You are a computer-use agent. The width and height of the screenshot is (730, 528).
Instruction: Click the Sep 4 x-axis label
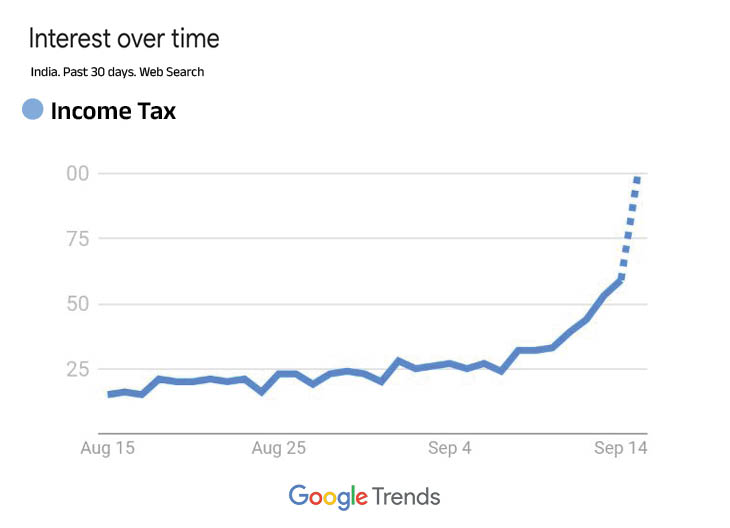pos(450,449)
